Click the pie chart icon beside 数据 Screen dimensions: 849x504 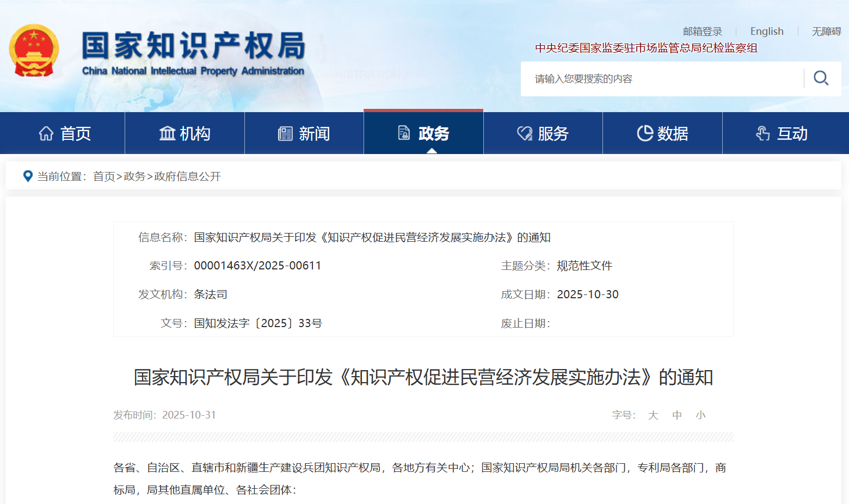(x=645, y=133)
